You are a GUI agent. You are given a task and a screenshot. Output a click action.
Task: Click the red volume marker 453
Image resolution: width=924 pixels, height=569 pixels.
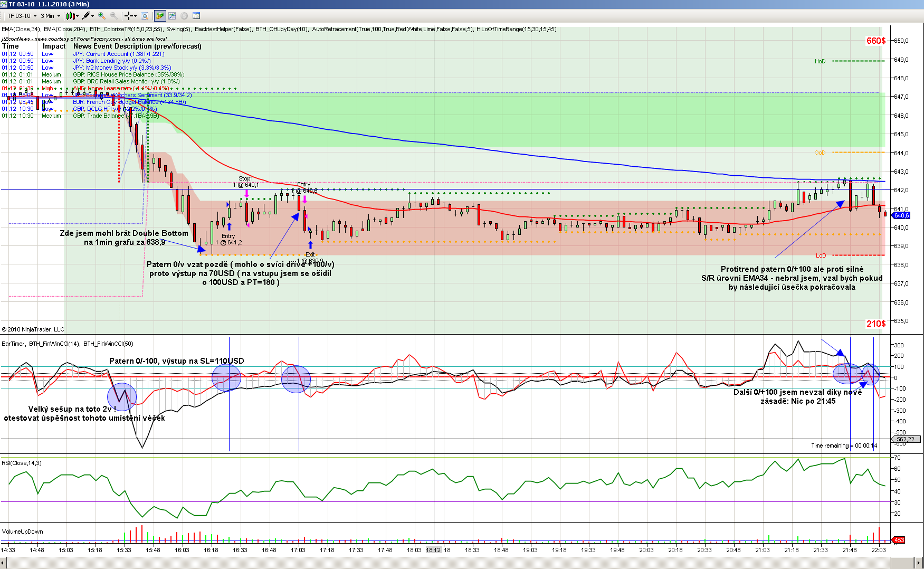tap(899, 540)
